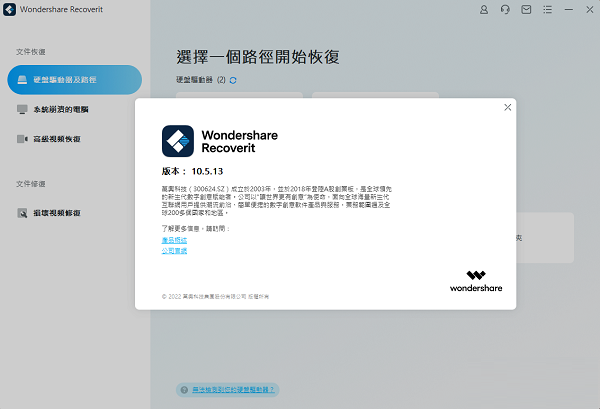Select 損壞視頻修復 sidebar item

[49, 213]
